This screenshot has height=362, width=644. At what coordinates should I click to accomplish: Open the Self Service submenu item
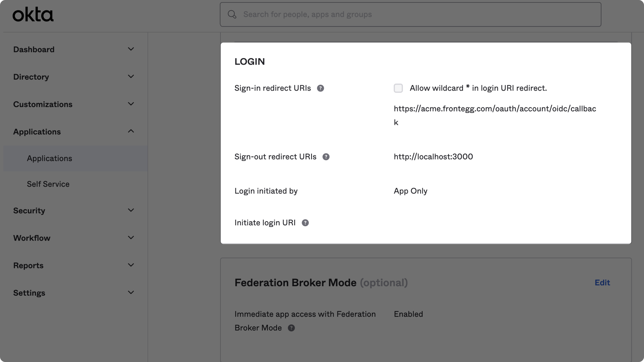(48, 184)
